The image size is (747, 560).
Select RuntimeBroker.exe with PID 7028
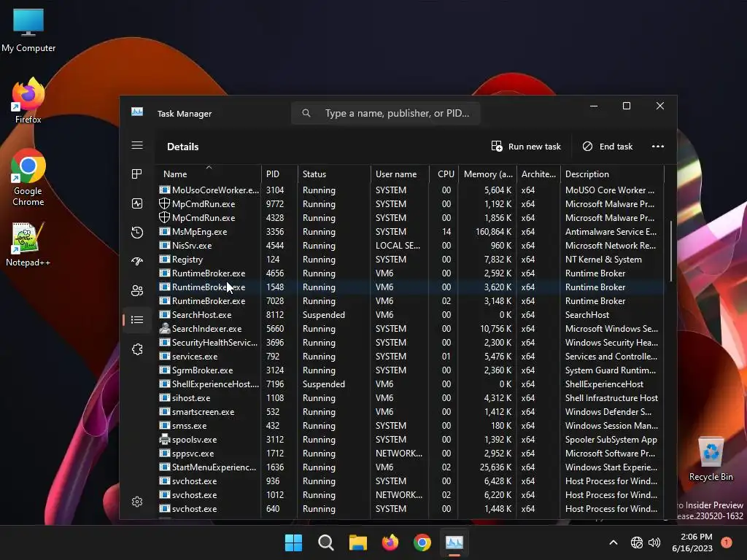(x=410, y=301)
